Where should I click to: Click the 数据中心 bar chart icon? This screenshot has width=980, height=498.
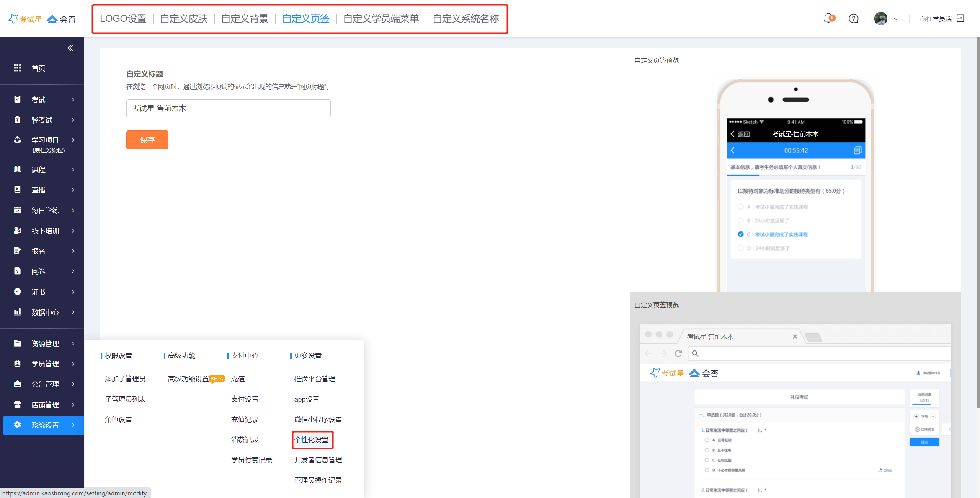17,312
